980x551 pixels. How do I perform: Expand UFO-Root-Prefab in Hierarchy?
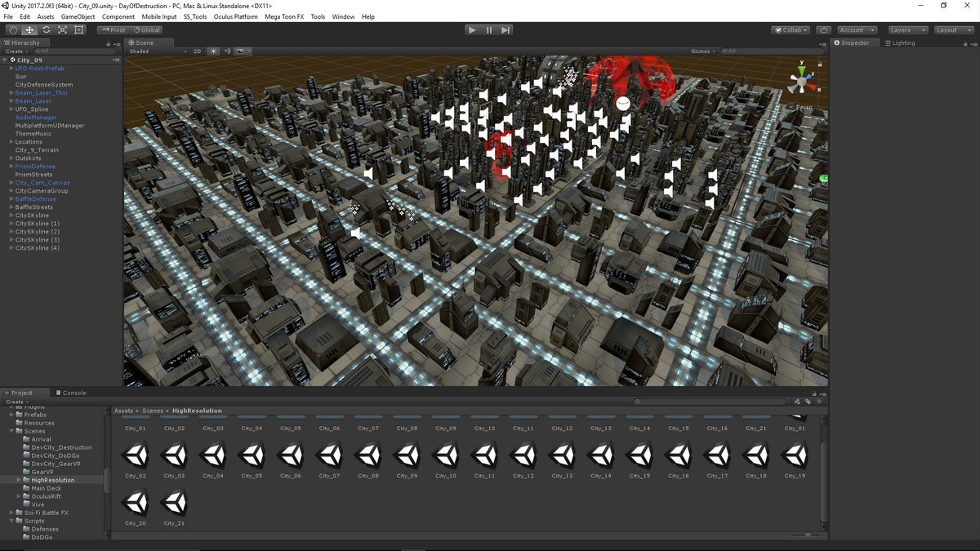coord(11,69)
